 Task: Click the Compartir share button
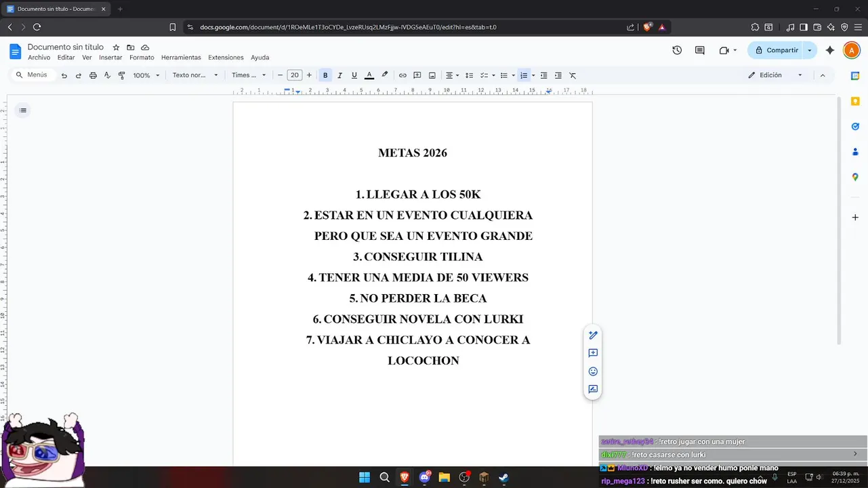[x=776, y=50]
